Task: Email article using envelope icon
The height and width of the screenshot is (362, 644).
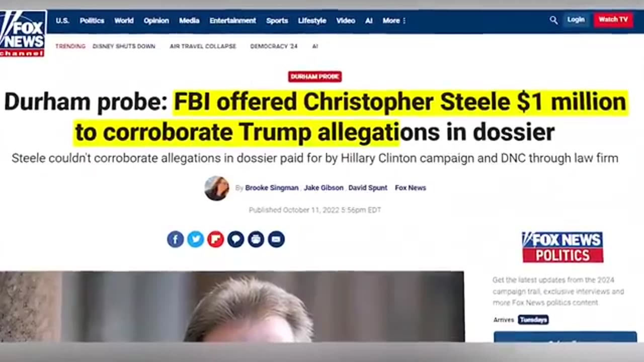Action: (x=276, y=239)
